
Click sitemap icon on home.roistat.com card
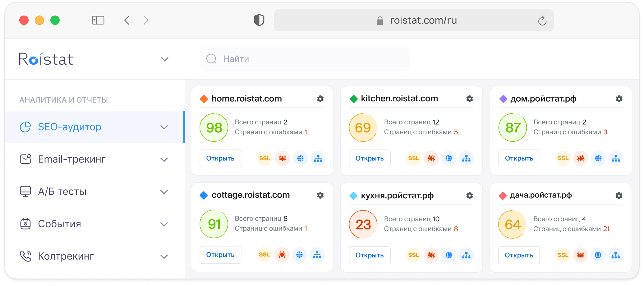pos(318,159)
